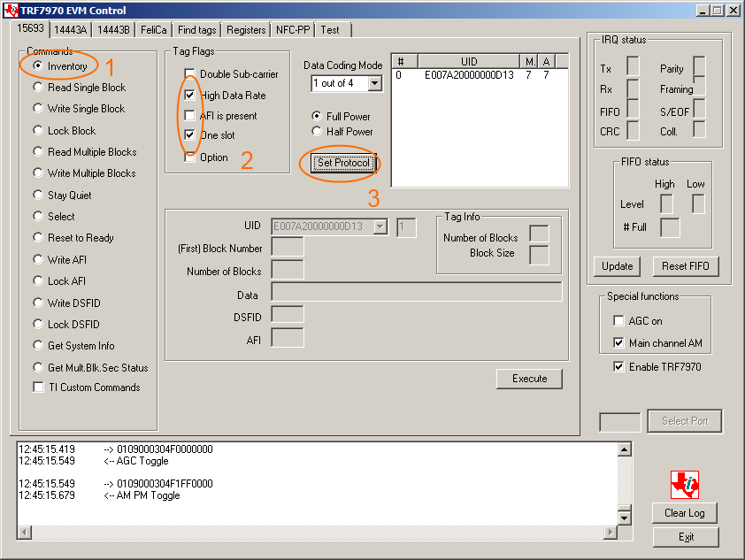Click log horizontal scroll left arrow
The width and height of the screenshot is (745, 560).
[x=24, y=533]
